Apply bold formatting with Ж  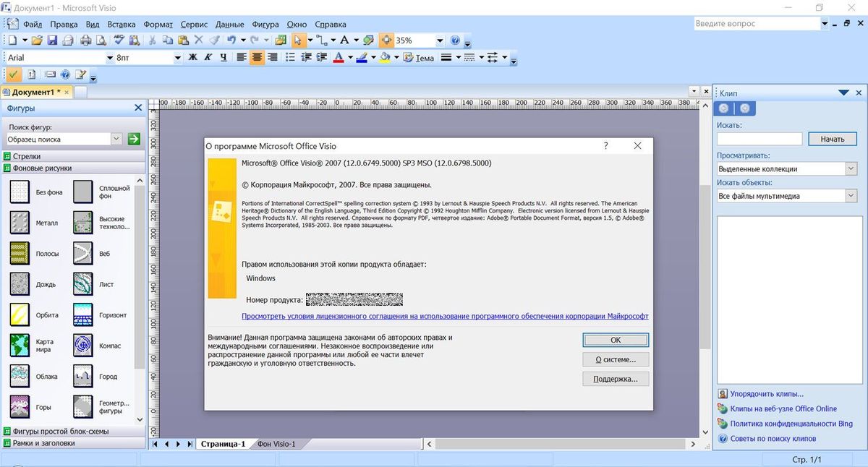coord(193,57)
